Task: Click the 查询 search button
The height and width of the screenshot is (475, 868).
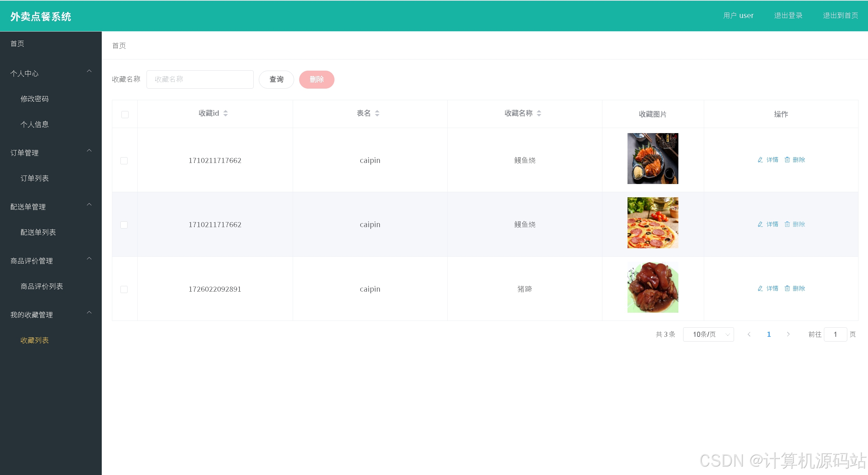Action: tap(276, 79)
